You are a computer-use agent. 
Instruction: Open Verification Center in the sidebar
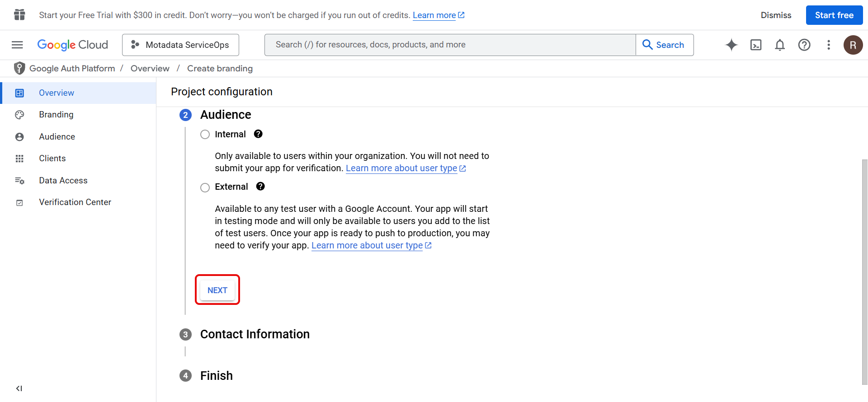point(75,202)
